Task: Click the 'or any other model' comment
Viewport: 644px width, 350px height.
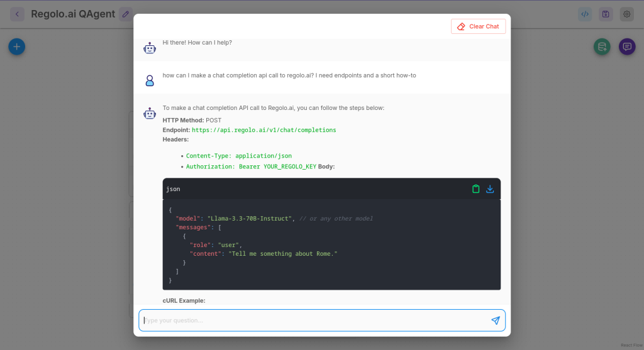Action: [336, 219]
